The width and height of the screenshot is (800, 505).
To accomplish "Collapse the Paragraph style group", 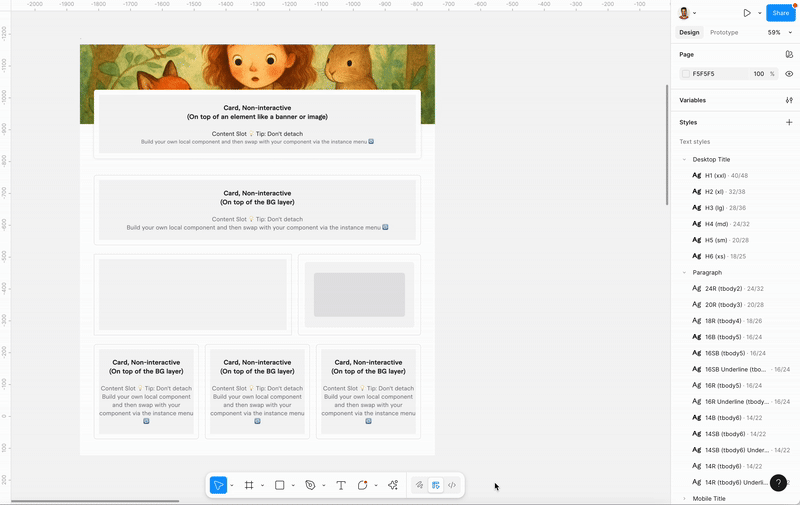I will [x=685, y=272].
